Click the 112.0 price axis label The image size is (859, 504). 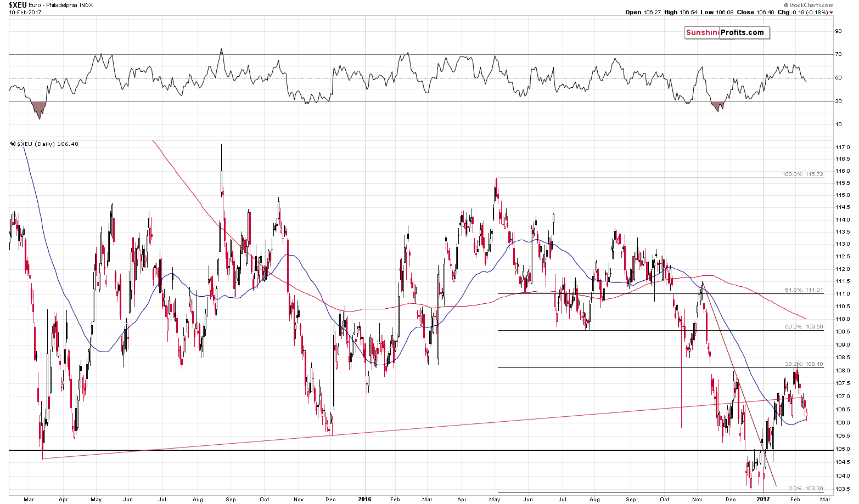pyautogui.click(x=843, y=269)
